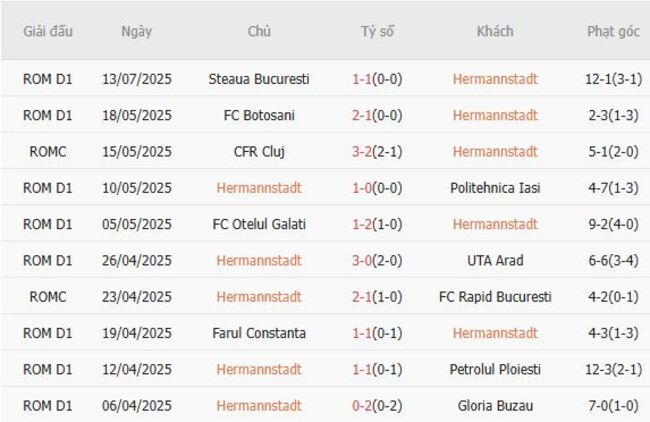Click the Steaua Bucuresti team name
Image resolution: width=650 pixels, height=422 pixels.
259,79
